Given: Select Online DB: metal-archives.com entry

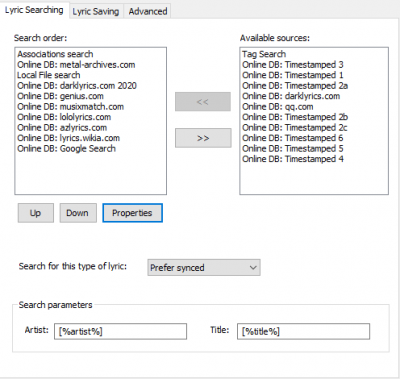Looking at the screenshot, I should click(x=76, y=65).
